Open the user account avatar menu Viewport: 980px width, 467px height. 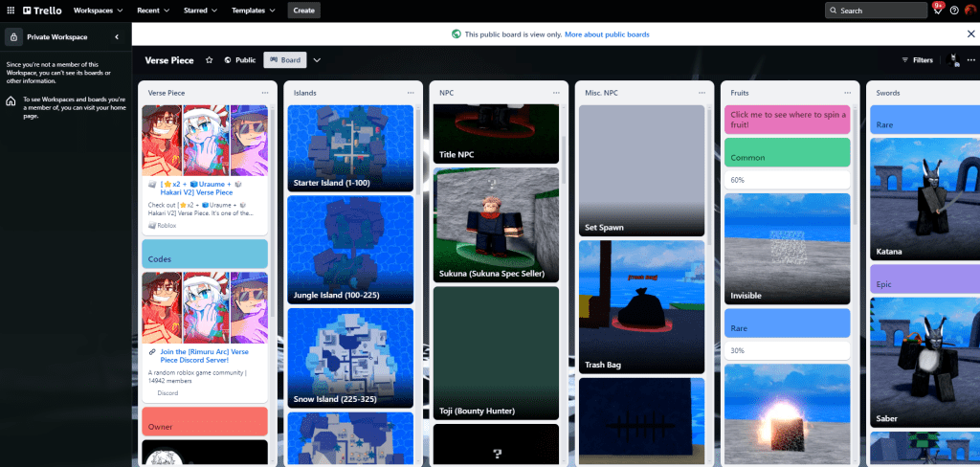(970, 10)
